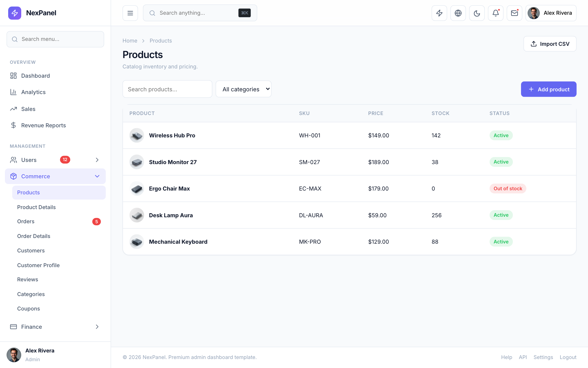
Task: Click the Dashboard grid icon in the sidebar
Action: (13, 76)
